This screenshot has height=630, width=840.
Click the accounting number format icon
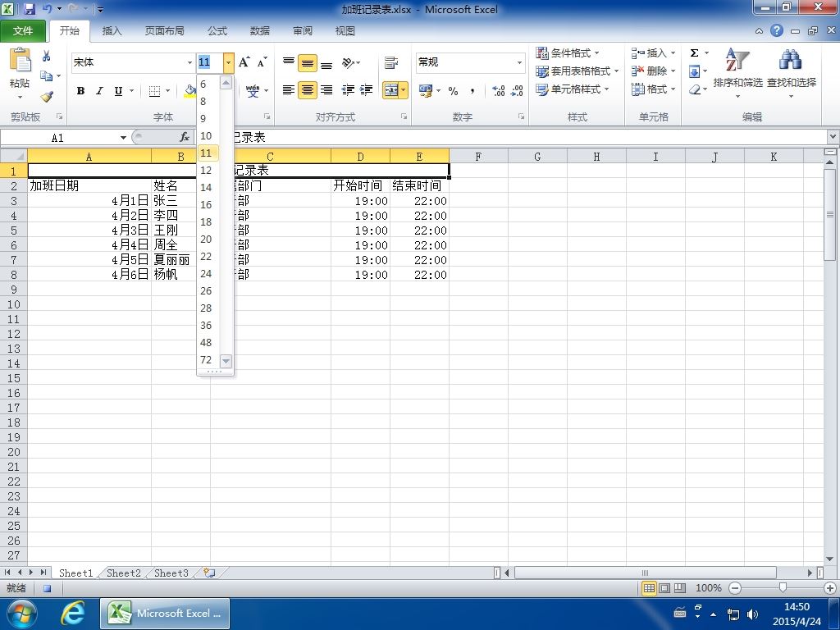pyautogui.click(x=426, y=90)
